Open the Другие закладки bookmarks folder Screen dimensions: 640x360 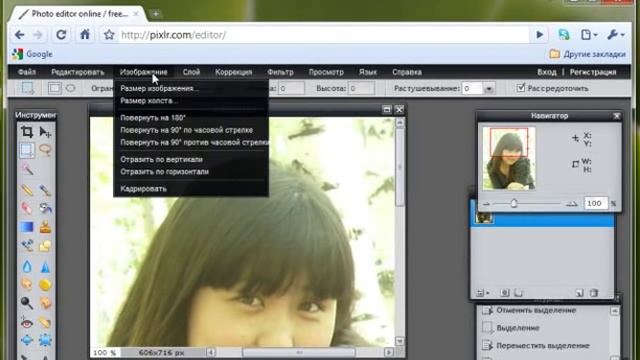tap(587, 54)
